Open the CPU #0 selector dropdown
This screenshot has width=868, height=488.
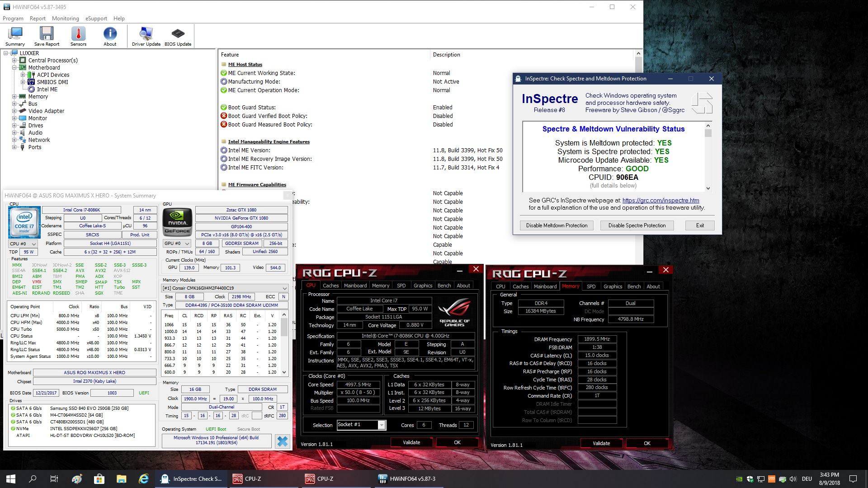click(x=23, y=244)
